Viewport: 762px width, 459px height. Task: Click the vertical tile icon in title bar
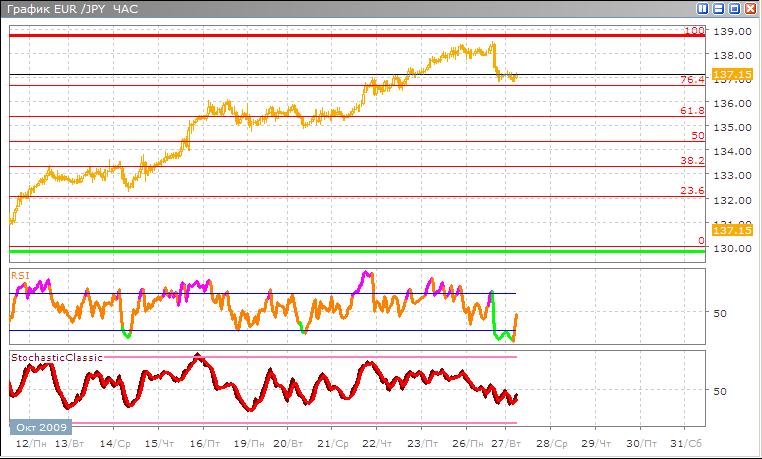point(703,8)
